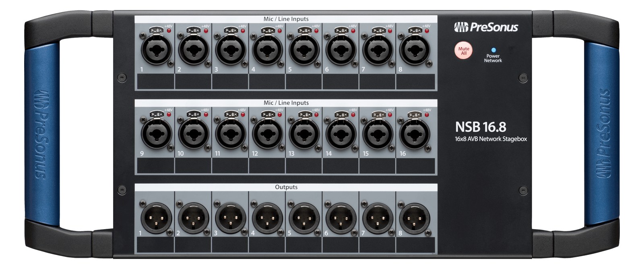Viewport: 644px width, 269px height.
Task: Click the blank label strip under input 3
Action: (230, 81)
